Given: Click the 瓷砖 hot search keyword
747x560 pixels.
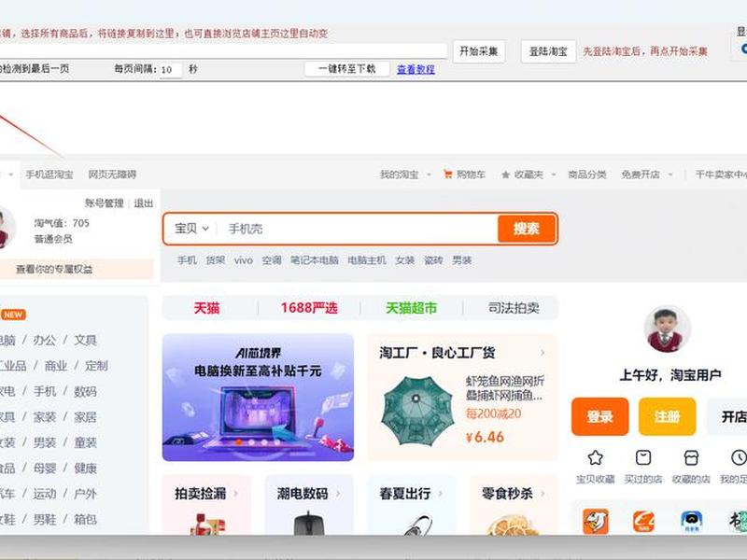Looking at the screenshot, I should pyautogui.click(x=433, y=260).
